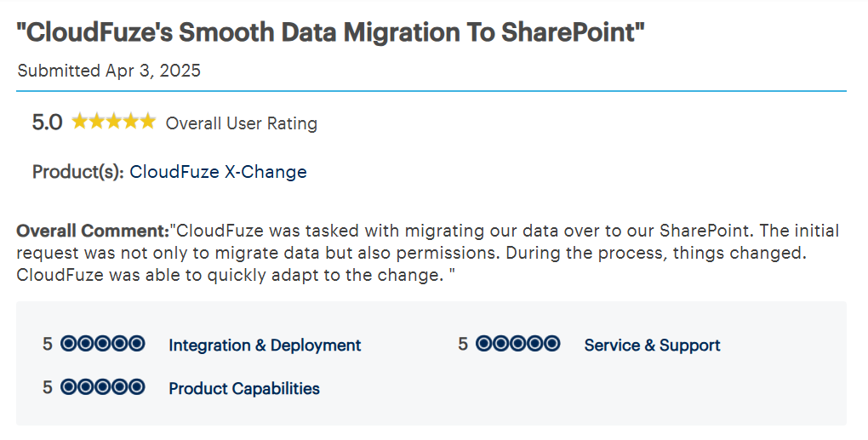The image size is (868, 440).
Task: Click the Integration & Deployment label
Action: point(265,346)
